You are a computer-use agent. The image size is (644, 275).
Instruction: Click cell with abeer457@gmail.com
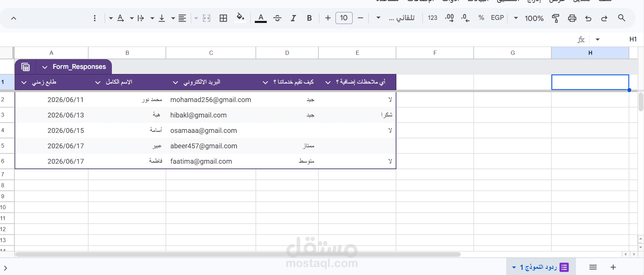point(211,146)
